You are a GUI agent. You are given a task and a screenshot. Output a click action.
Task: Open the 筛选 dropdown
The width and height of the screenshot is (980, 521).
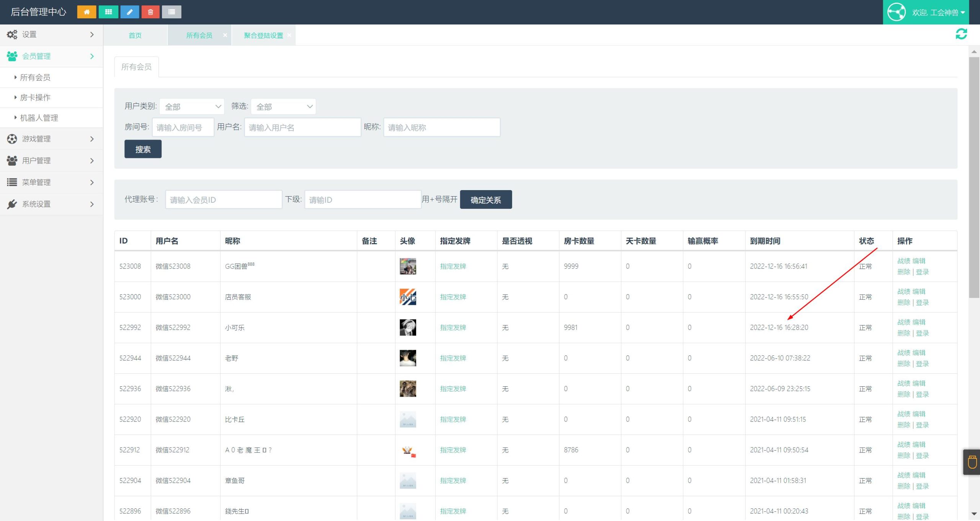[x=283, y=107]
